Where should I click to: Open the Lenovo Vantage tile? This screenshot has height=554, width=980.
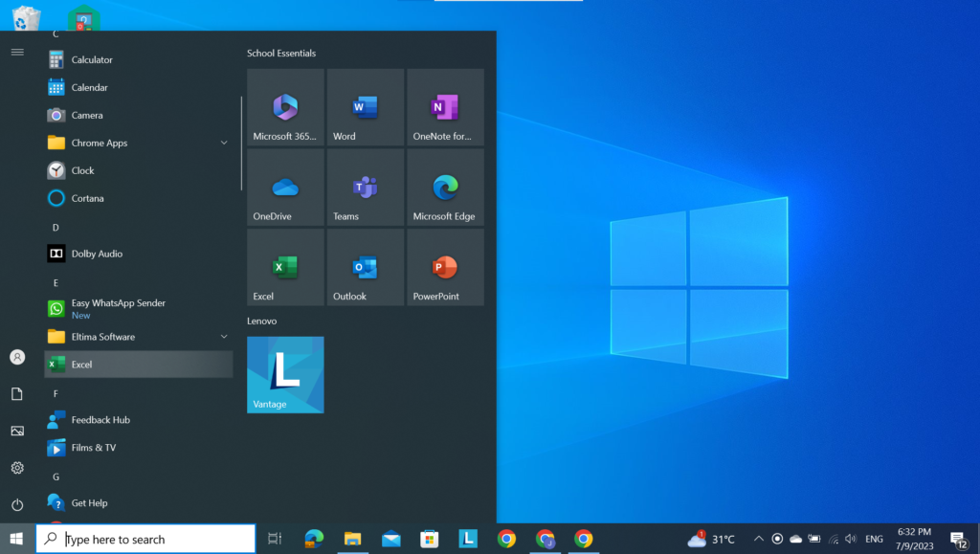[285, 375]
